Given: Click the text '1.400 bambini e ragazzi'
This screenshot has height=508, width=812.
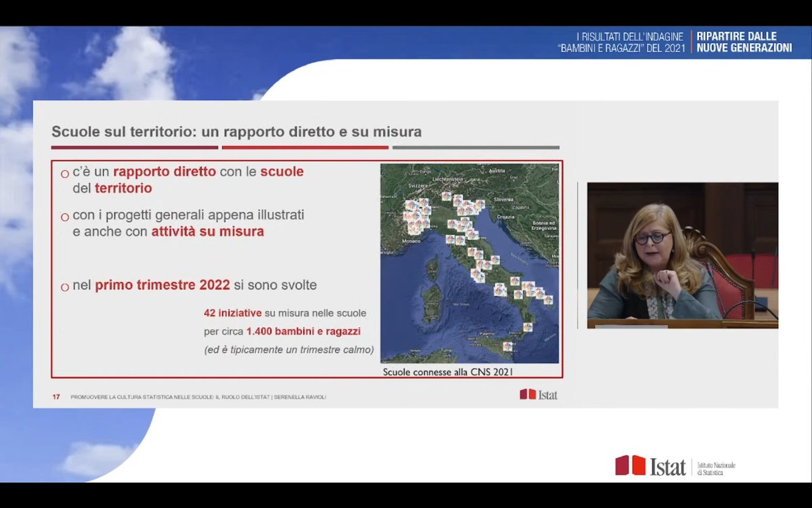Looking at the screenshot, I should pos(304,332).
